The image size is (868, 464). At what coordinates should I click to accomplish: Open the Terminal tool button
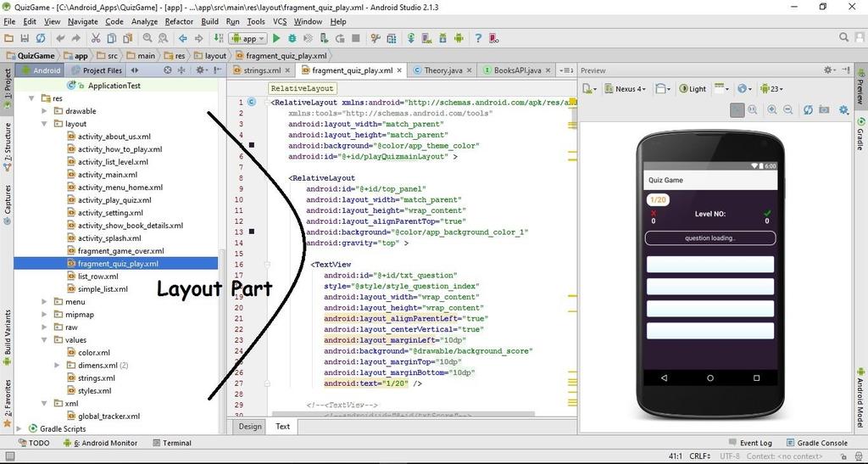pyautogui.click(x=172, y=443)
